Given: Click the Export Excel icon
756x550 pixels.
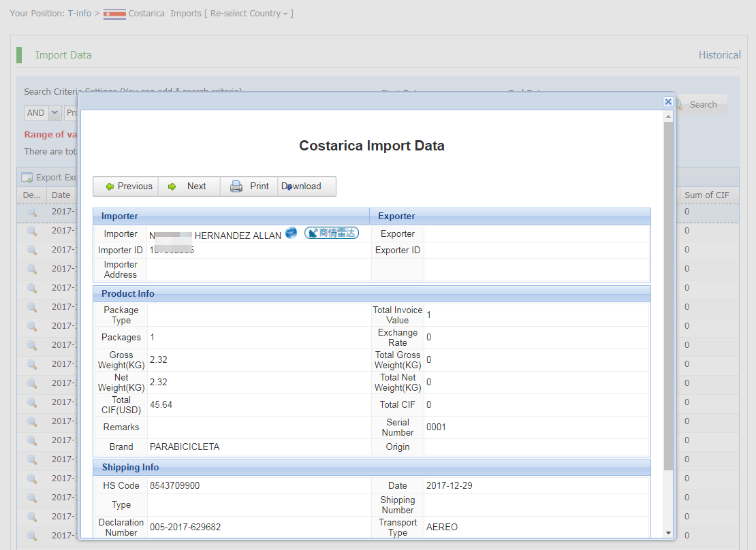Looking at the screenshot, I should [27, 178].
